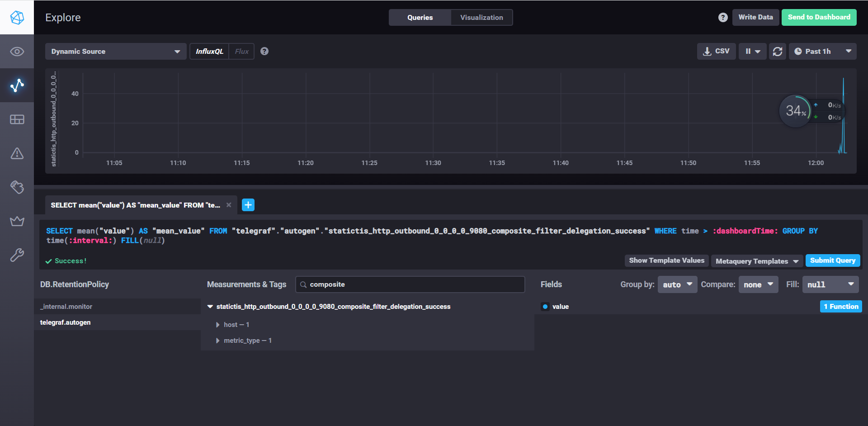
Task: Click the measurements filter search field
Action: click(x=410, y=284)
